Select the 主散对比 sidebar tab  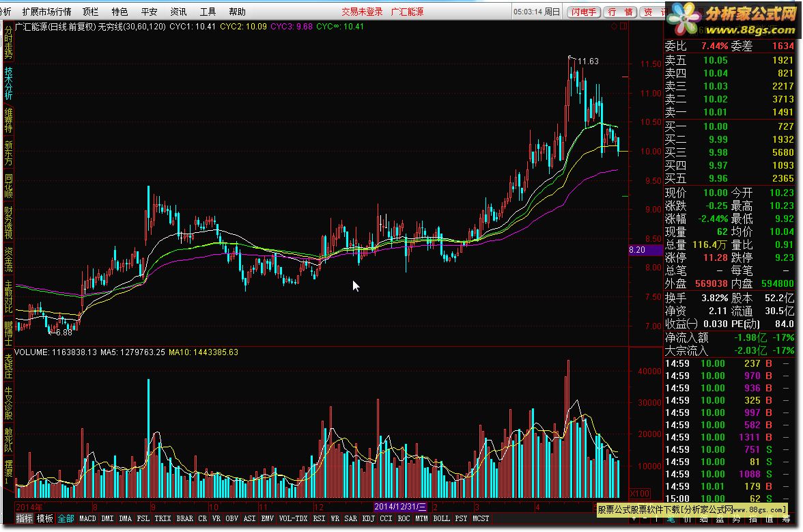pyautogui.click(x=8, y=297)
